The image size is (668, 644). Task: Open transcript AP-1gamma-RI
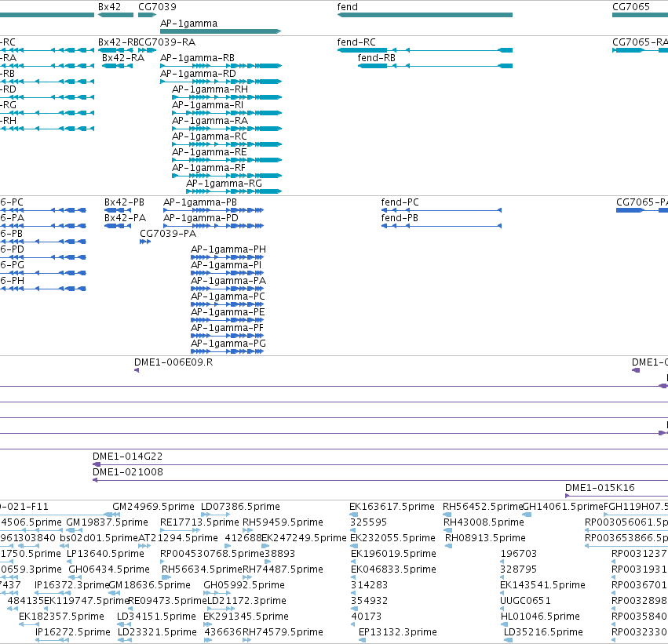208,105
